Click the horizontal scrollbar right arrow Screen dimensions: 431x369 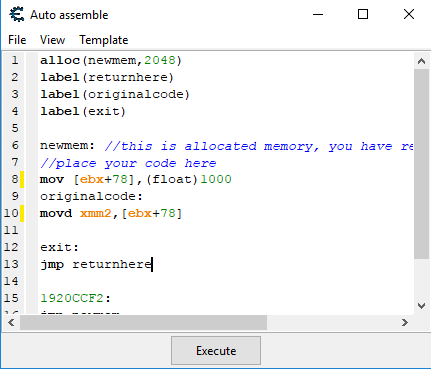pyautogui.click(x=405, y=322)
